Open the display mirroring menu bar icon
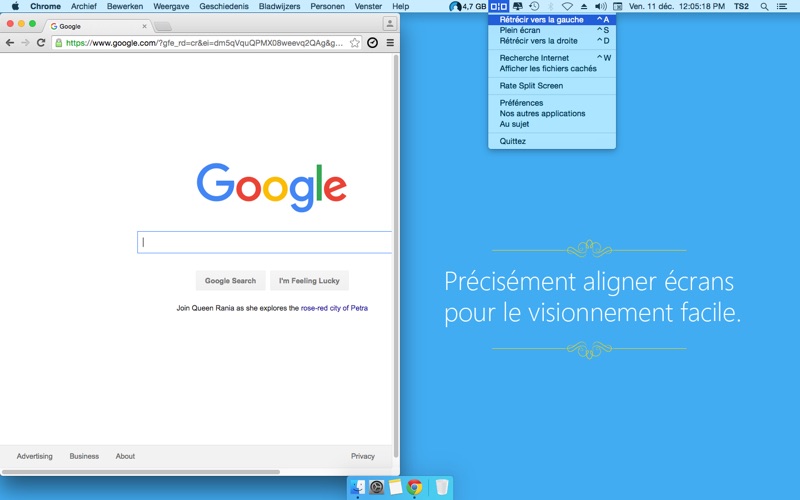Viewport: 800px width, 500px height. tap(517, 6)
